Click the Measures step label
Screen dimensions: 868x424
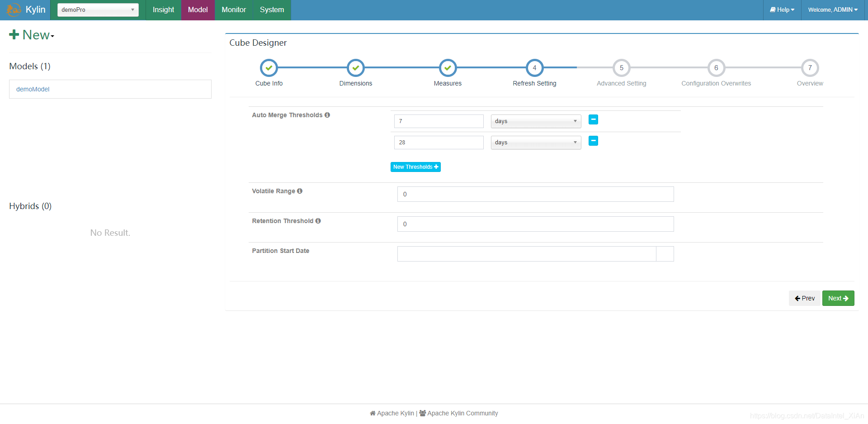pos(448,83)
